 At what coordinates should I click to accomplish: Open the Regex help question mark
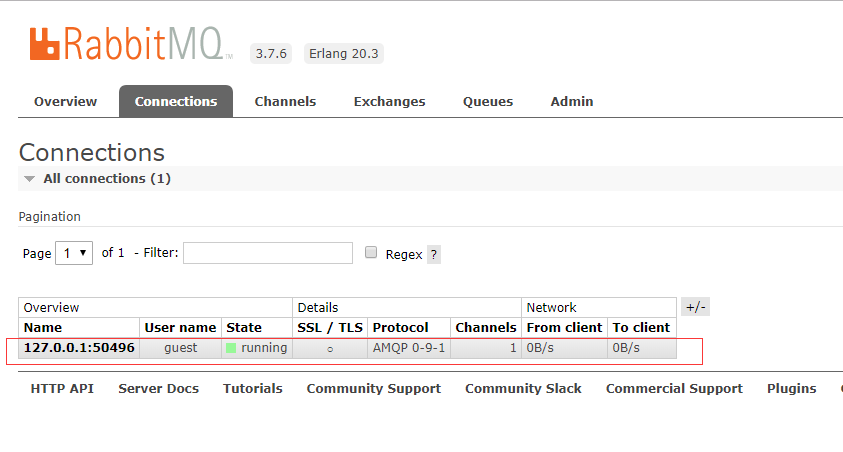(434, 255)
